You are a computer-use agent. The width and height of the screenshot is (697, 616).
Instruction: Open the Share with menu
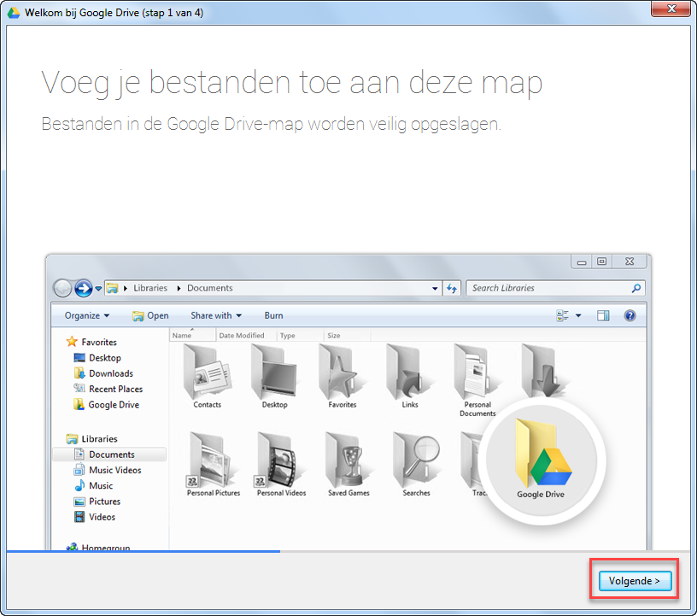click(x=216, y=316)
